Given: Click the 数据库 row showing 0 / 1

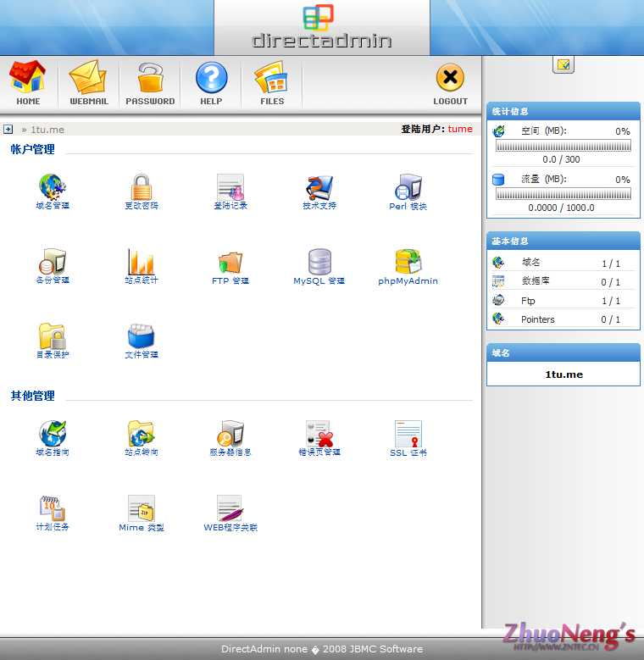Looking at the screenshot, I should coord(563,281).
